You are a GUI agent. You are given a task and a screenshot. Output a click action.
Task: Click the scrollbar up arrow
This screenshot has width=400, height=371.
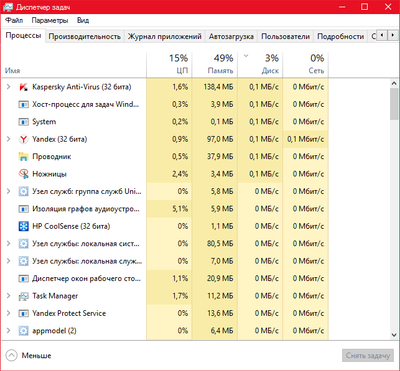coord(394,83)
